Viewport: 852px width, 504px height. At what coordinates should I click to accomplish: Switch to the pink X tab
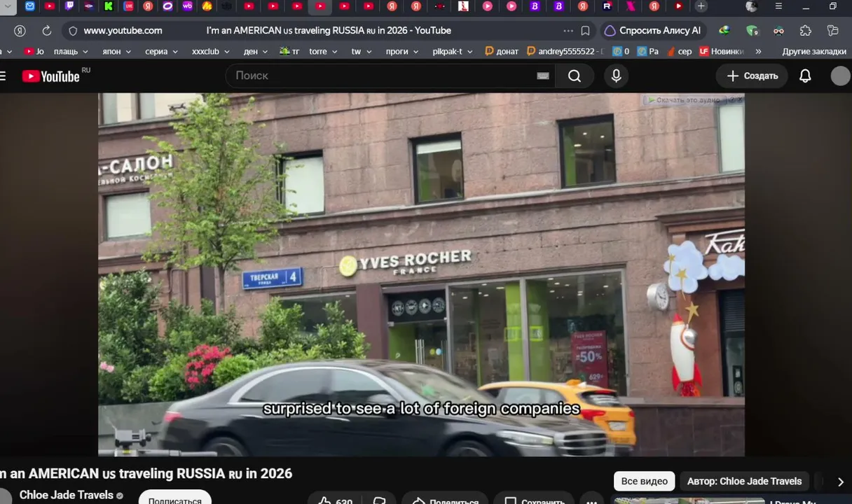[x=631, y=6]
